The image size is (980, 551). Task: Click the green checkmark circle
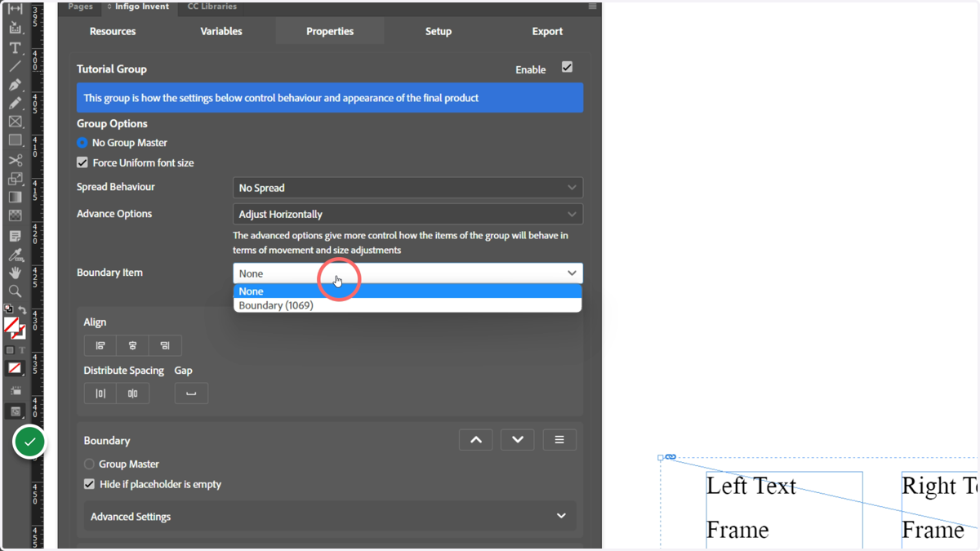(30, 442)
